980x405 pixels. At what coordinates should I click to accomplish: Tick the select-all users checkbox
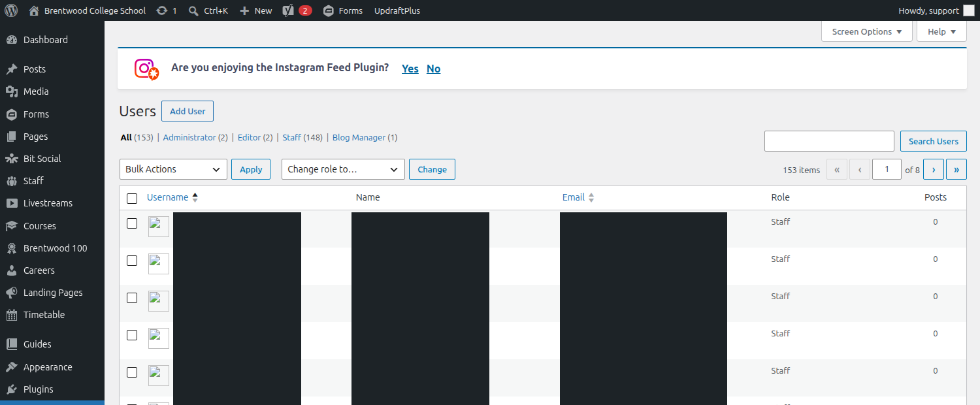point(132,198)
